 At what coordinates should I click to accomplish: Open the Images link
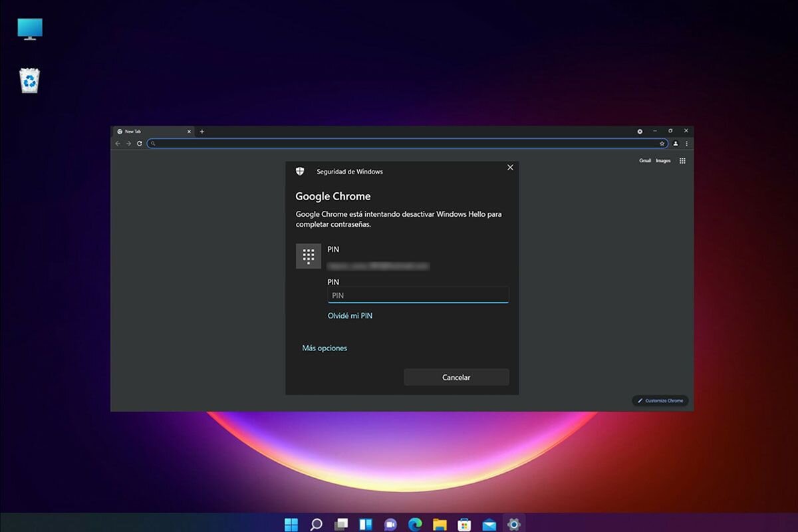663,160
